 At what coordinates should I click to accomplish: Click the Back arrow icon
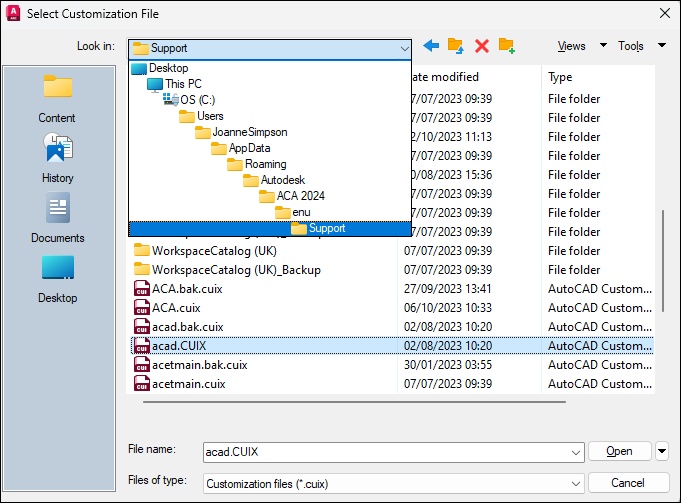point(431,46)
